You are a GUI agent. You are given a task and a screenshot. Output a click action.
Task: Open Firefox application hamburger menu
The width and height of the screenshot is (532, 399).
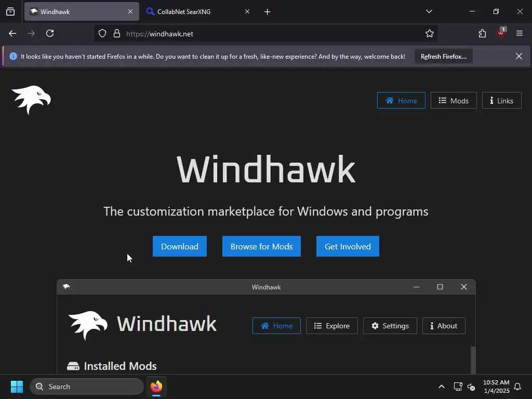(x=520, y=33)
